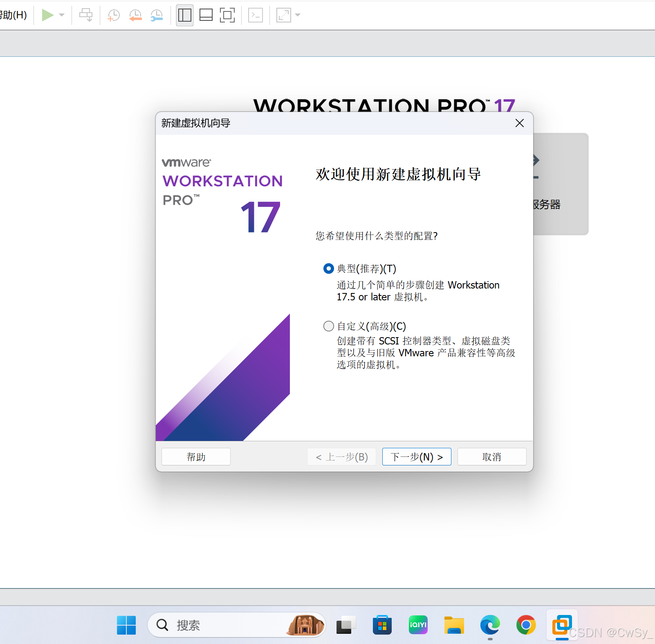
Task: Enter full screen mode icon
Action: click(x=227, y=16)
